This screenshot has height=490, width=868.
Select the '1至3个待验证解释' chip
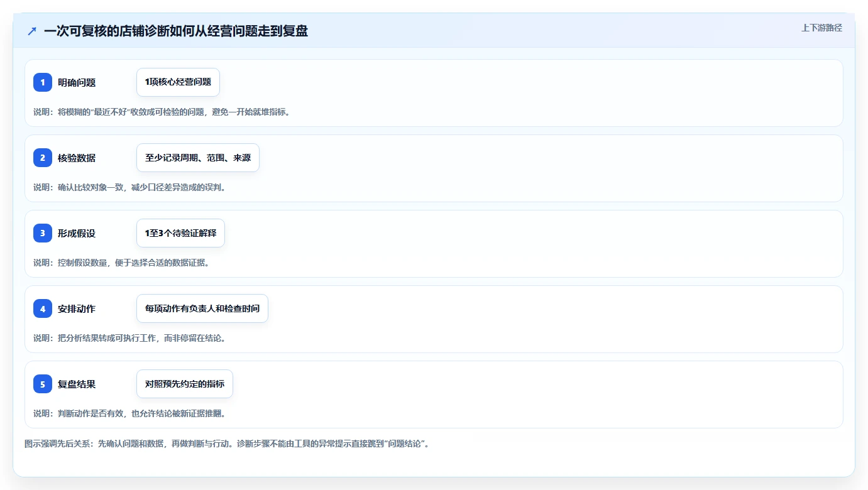(x=180, y=233)
